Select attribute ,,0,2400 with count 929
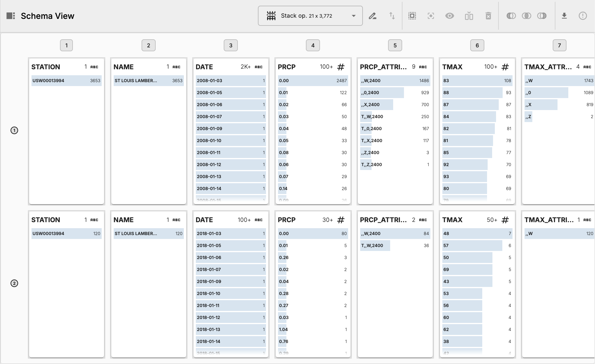The height and width of the screenshot is (364, 595). (395, 93)
